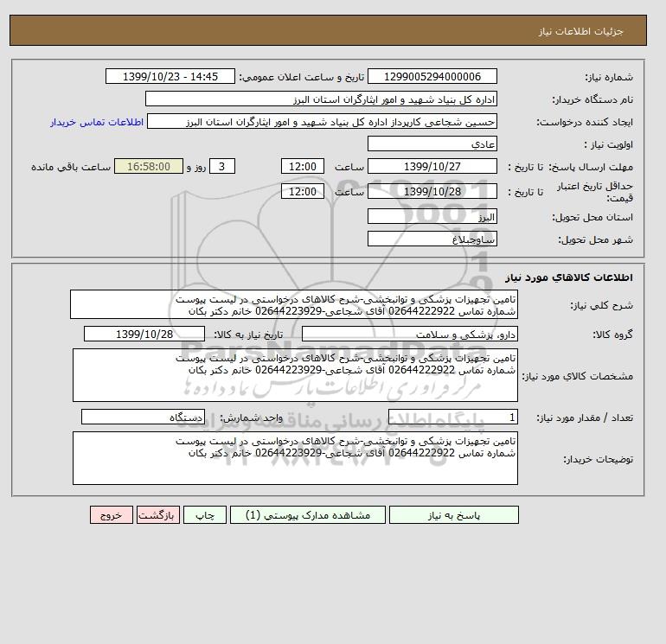Click the مهلت ارسال پاسخ label
Screen dimensions: 666x644
[x=592, y=167]
